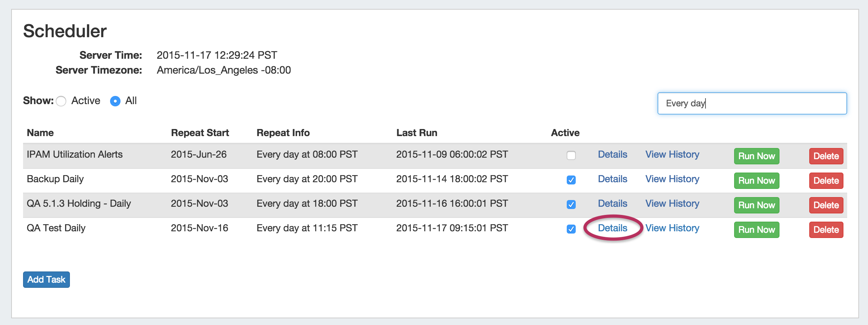Viewport: 868px width, 325px height.
Task: Select the Active radio button filter
Action: pos(61,101)
